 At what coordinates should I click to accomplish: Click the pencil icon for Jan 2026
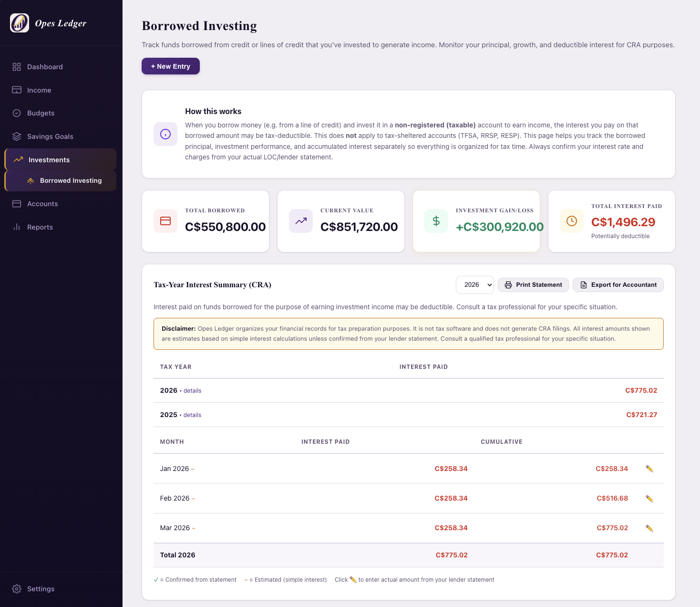[x=649, y=469]
